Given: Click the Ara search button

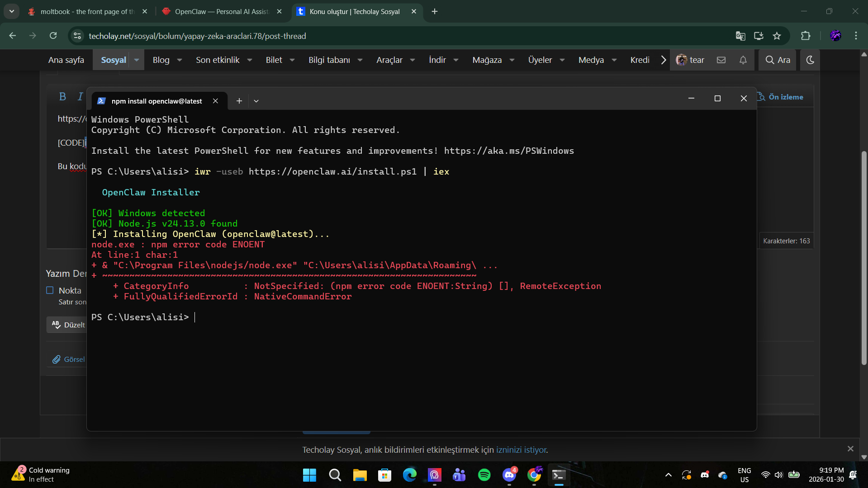Looking at the screenshot, I should point(778,60).
